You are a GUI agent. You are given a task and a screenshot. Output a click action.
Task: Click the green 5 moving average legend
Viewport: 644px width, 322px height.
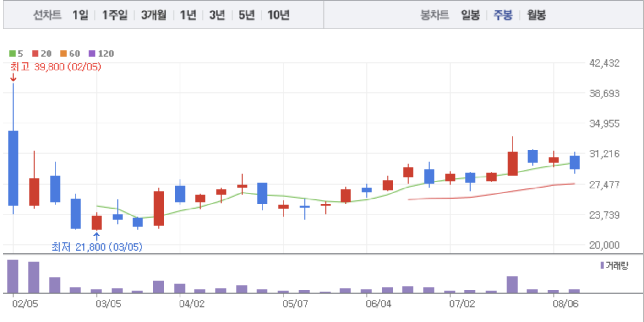point(16,54)
